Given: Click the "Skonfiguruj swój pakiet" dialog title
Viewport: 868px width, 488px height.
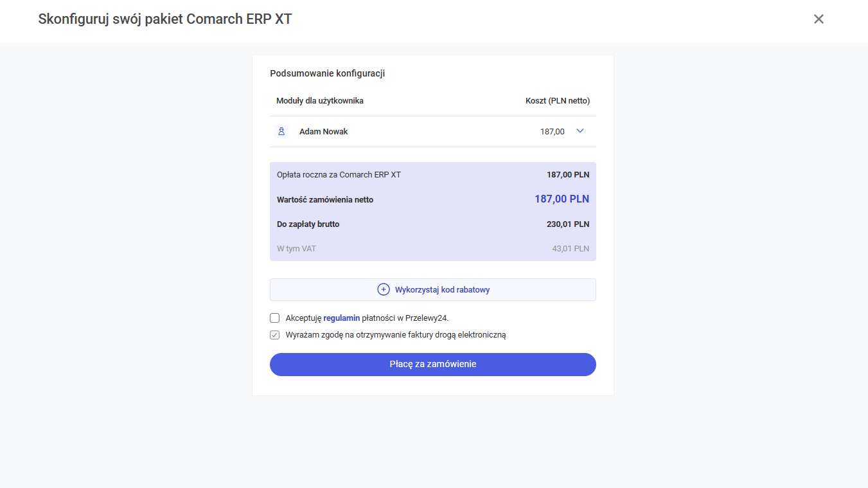Looking at the screenshot, I should pos(165,19).
